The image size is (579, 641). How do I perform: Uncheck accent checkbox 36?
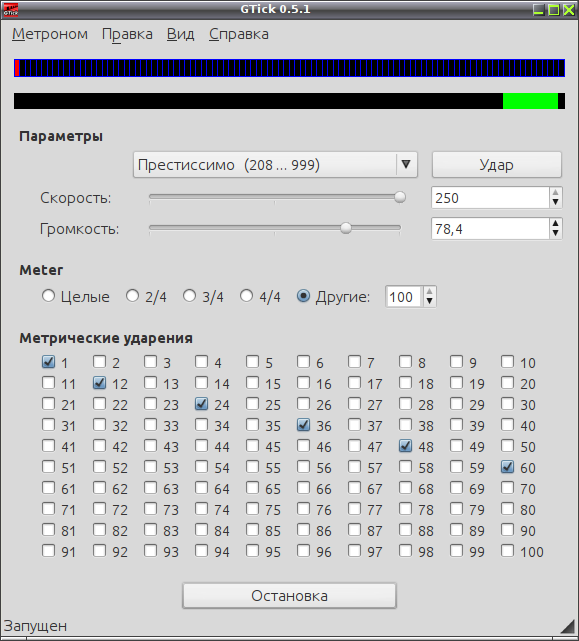point(303,425)
